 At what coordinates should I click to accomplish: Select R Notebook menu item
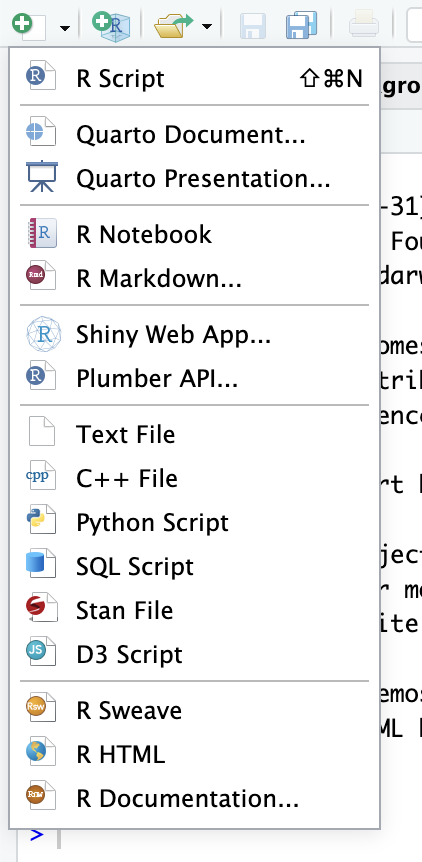[x=195, y=234]
